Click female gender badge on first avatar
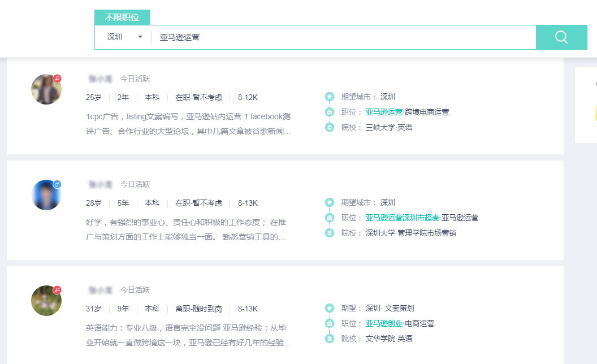Screen dimensions: 597x364 pyautogui.click(x=57, y=79)
